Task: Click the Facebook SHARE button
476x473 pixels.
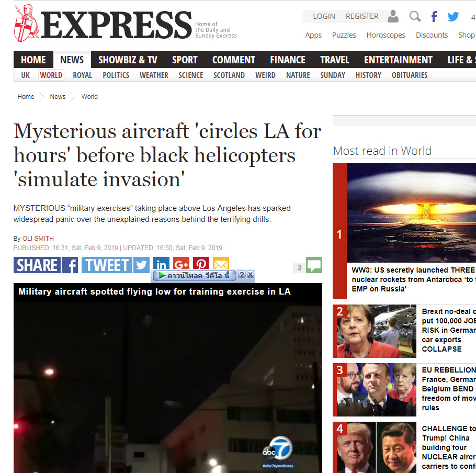Action: (x=46, y=265)
